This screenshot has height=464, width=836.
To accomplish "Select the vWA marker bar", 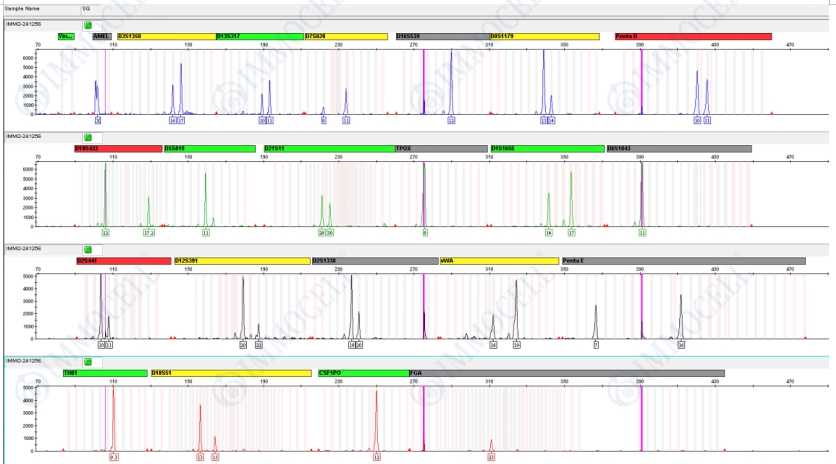I will (x=498, y=261).
